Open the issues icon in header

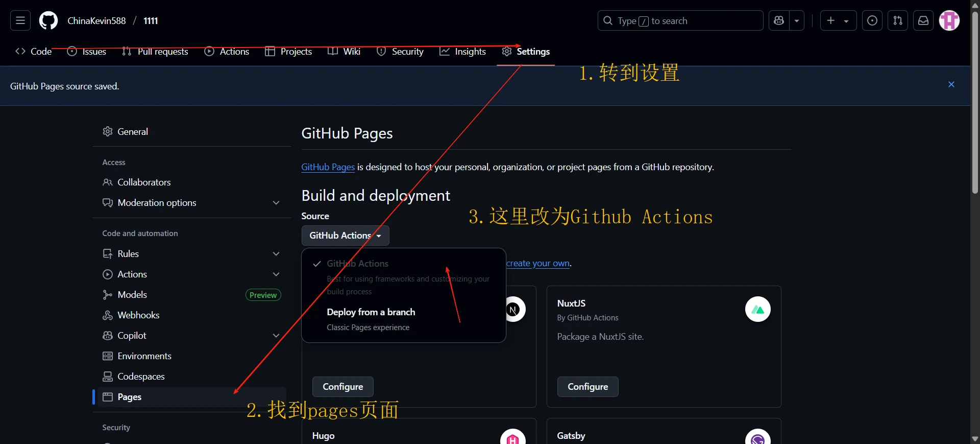[872, 20]
